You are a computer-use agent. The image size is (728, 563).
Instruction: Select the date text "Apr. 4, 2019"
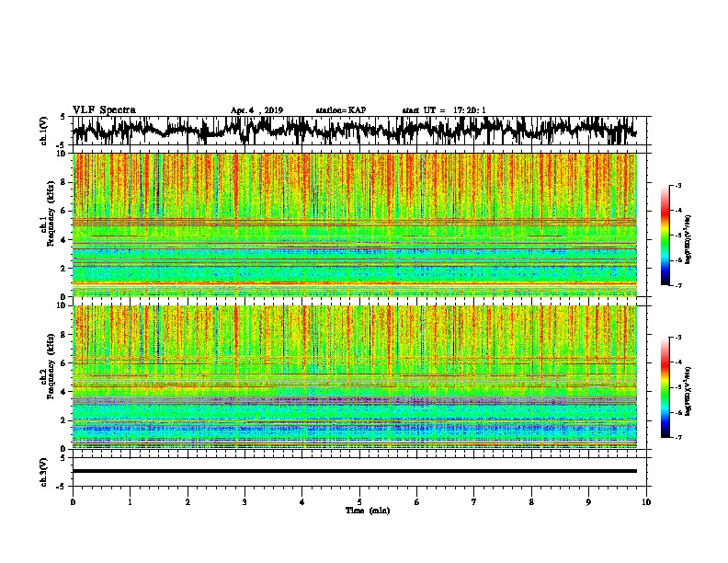pos(256,110)
